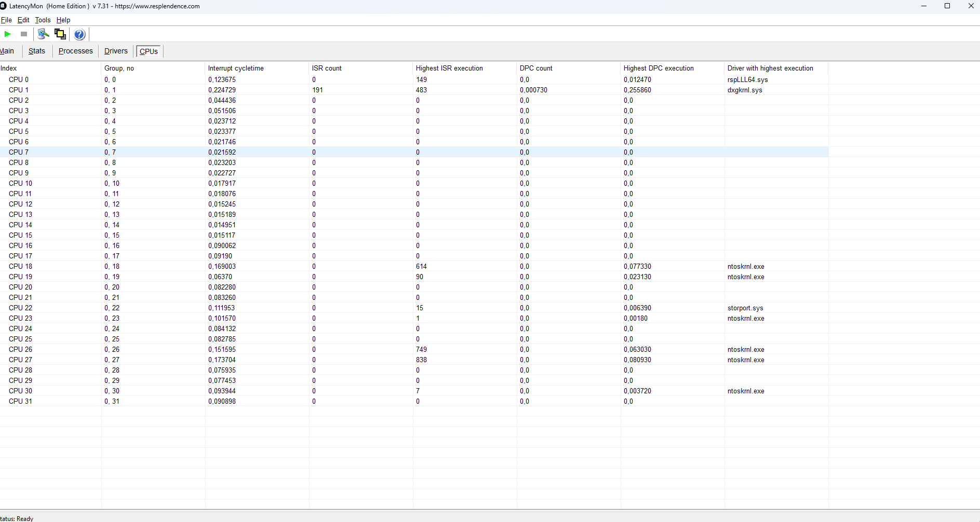Image resolution: width=980 pixels, height=522 pixels.
Task: Click the LatencyMon app icon in the title bar
Action: pyautogui.click(x=3, y=6)
